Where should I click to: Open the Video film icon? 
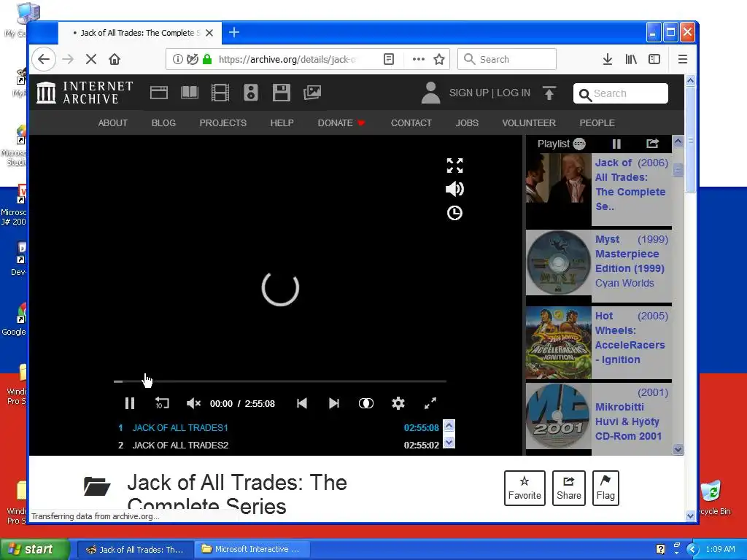(x=220, y=93)
